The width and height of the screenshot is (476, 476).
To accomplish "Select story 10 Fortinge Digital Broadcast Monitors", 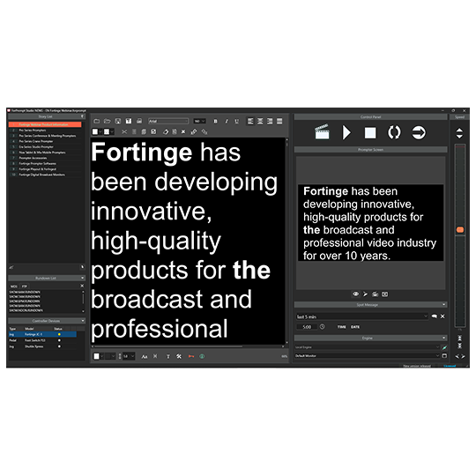I will click(45, 175).
